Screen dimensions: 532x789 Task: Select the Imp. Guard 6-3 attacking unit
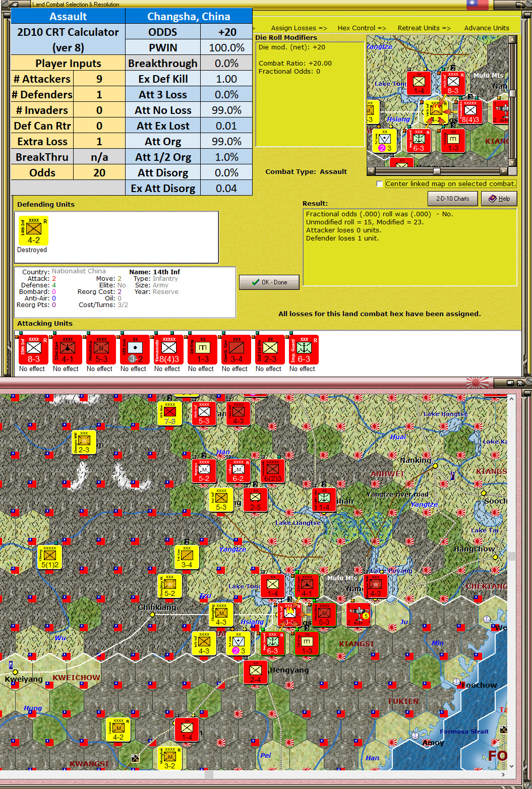[x=304, y=349]
